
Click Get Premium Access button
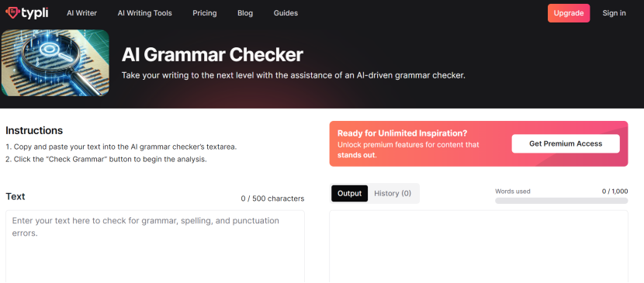coord(565,143)
